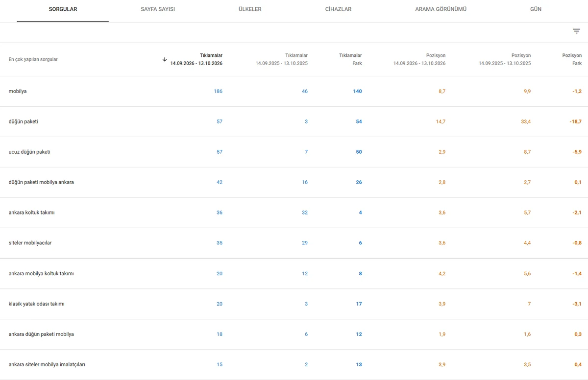Click the 'En çok yapılan sorgular' header
Screen dimensions: 588x380
pyautogui.click(x=33, y=60)
